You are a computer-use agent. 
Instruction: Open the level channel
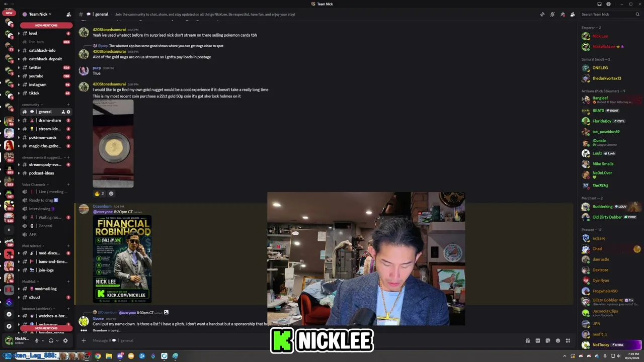click(x=45, y=33)
